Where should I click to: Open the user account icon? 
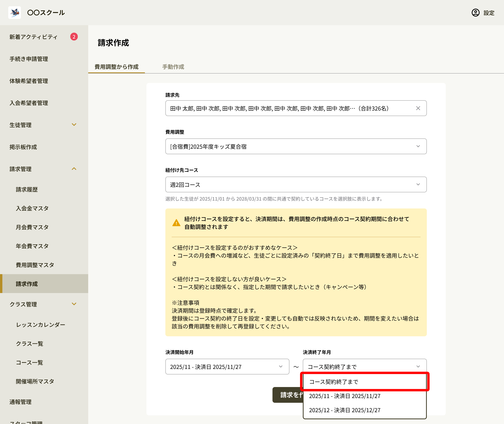[475, 13]
